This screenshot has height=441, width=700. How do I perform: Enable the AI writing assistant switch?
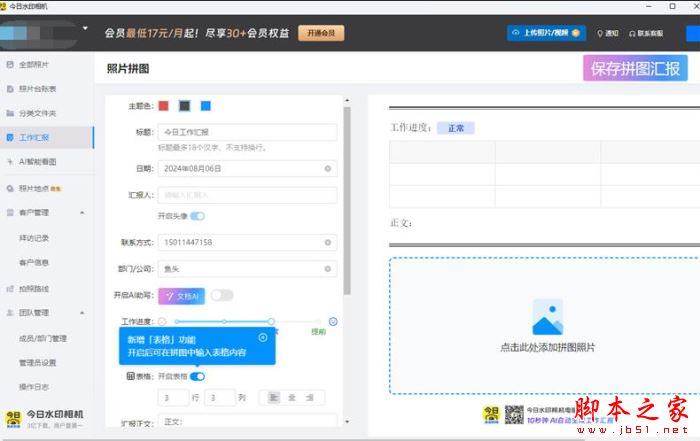tap(222, 295)
